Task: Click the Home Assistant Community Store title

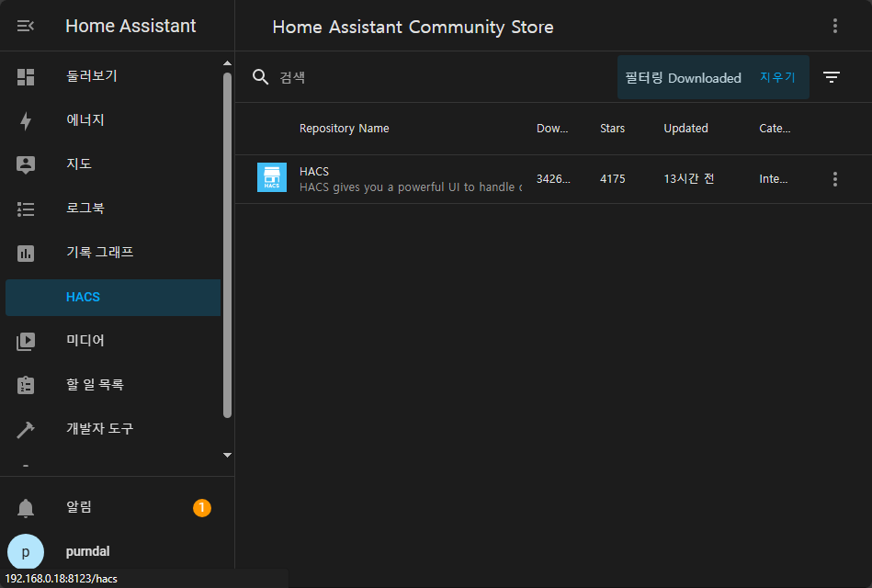Action: 413,28
